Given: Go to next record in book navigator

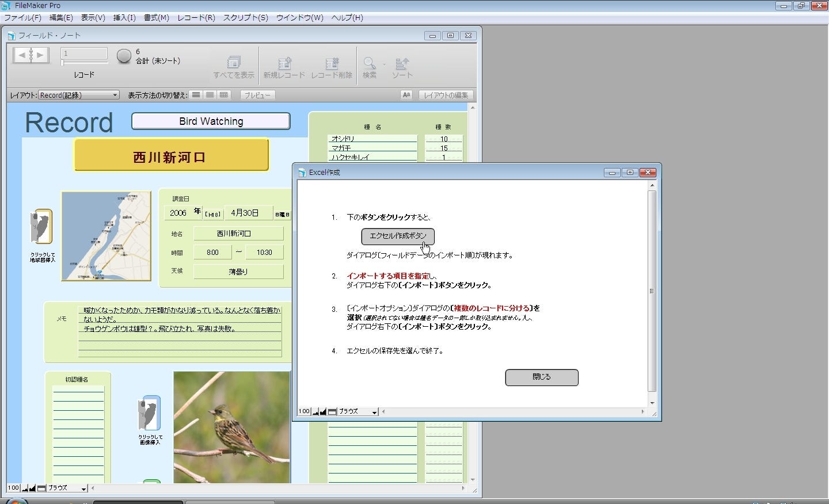Looking at the screenshot, I should (40, 55).
